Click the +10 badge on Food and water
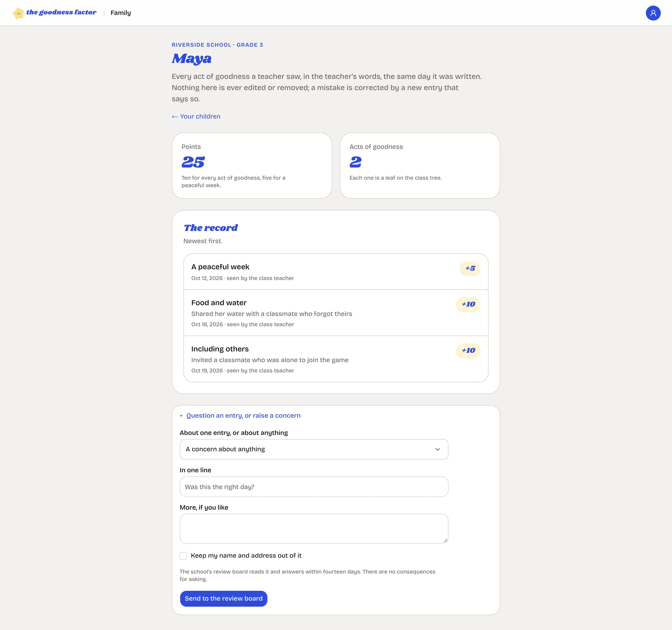Screen dimensions: 672x630 (x=468, y=304)
